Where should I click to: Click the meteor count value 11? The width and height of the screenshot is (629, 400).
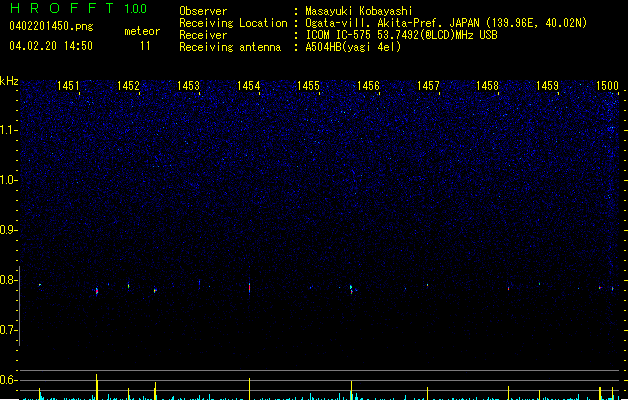click(146, 46)
